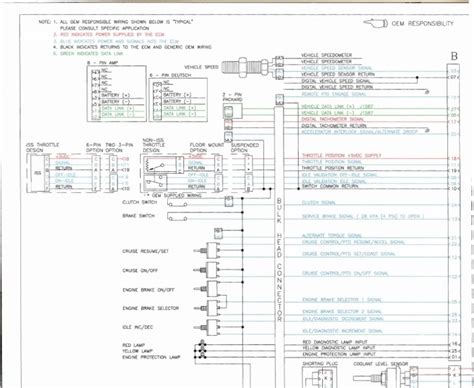Click the 'OEM SUPPLIED WIRING' note
Viewport: 474px width, 388px height.
(177, 195)
